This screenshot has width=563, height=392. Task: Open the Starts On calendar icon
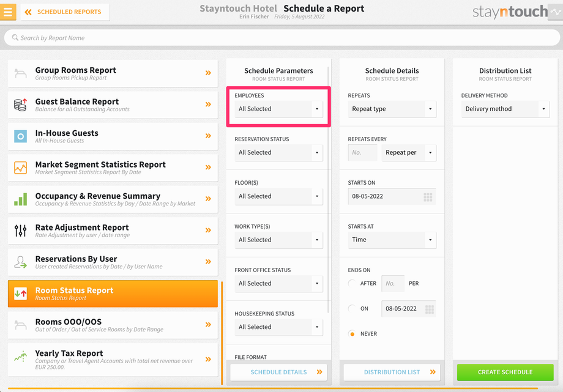click(428, 197)
